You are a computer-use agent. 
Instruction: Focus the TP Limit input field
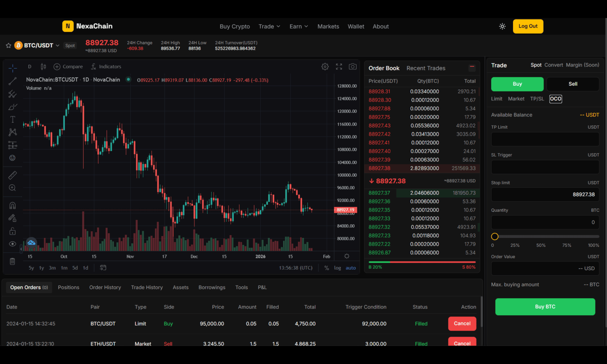coord(545,139)
